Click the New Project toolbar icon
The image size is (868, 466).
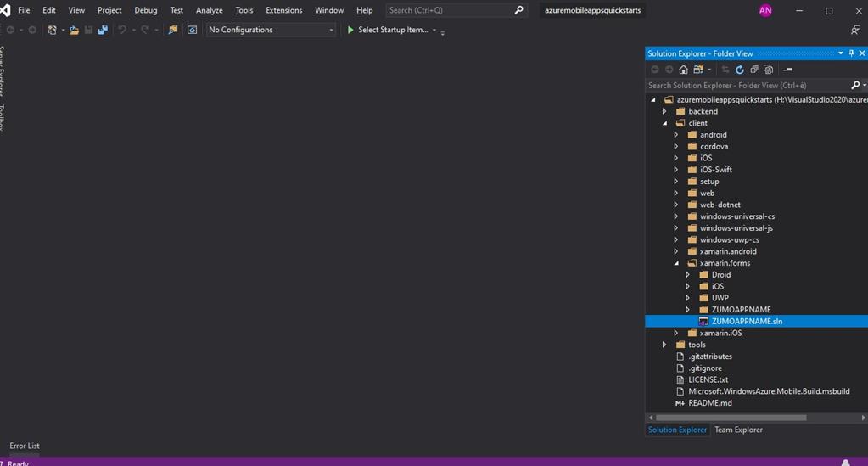pos(52,30)
